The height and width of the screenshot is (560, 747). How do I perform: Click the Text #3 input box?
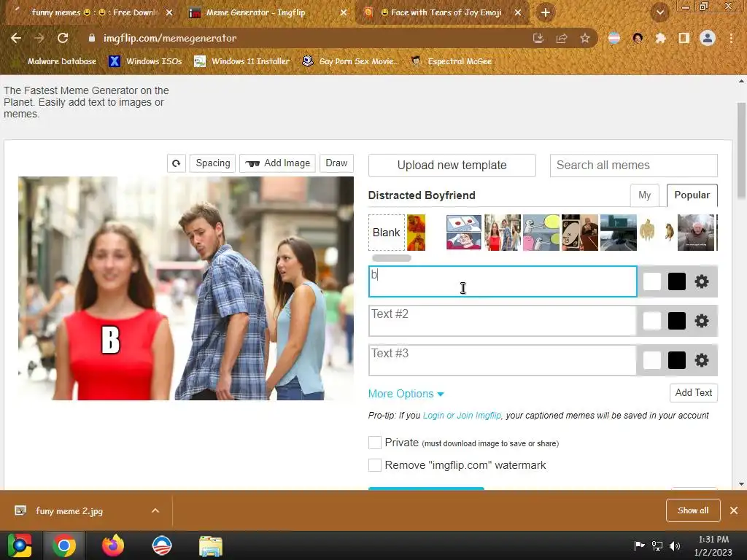coord(503,360)
